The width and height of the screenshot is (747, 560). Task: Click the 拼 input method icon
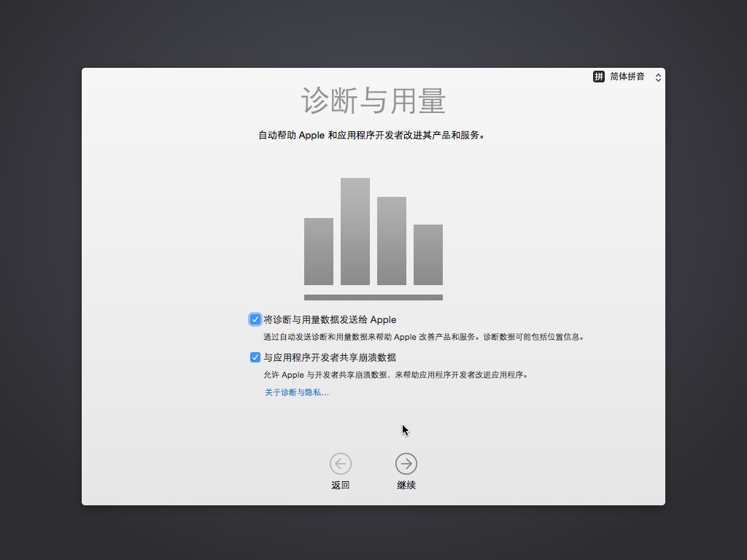(598, 77)
